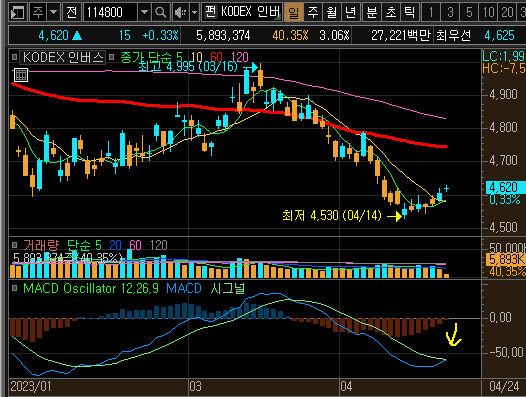The width and height of the screenshot is (526, 397).
Task: Click the 04/24 date on time axis
Action: click(504, 386)
